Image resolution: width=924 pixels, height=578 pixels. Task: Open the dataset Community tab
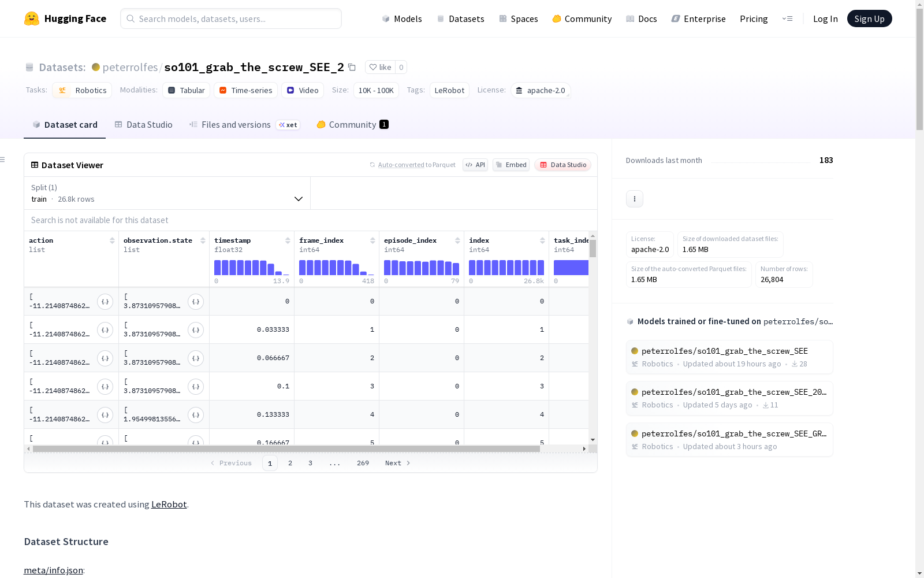352,125
